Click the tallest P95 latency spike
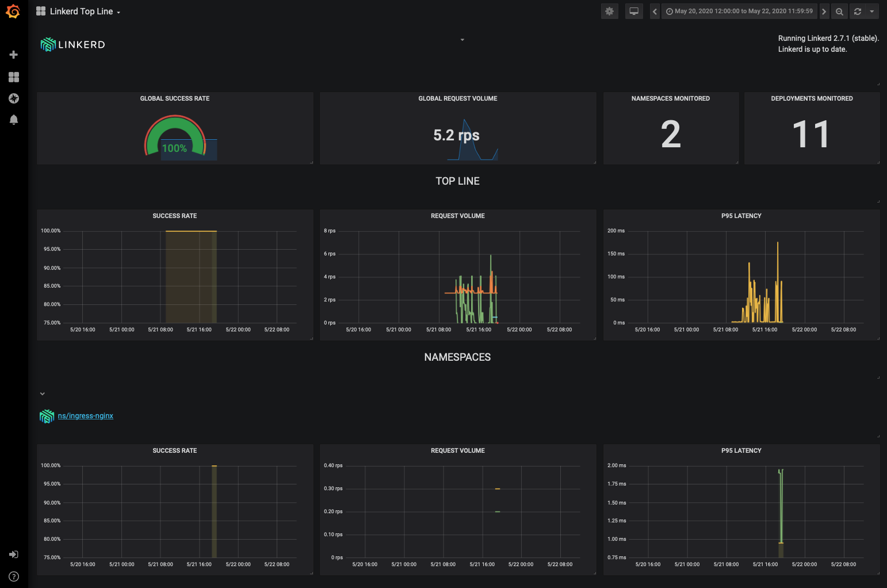 pos(778,282)
